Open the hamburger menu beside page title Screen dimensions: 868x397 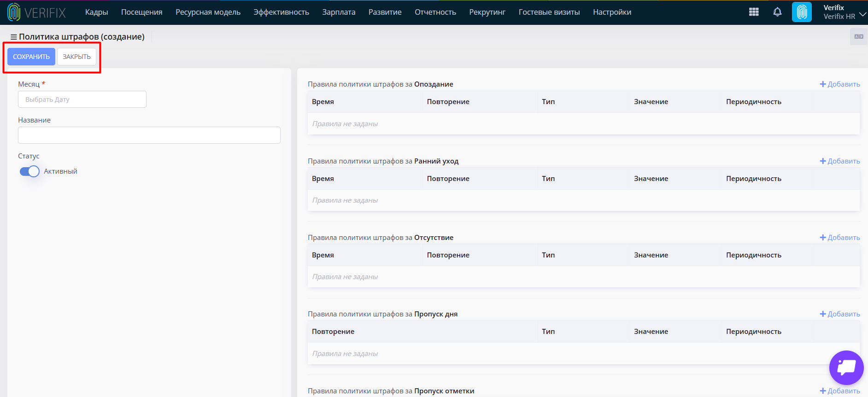coord(14,37)
